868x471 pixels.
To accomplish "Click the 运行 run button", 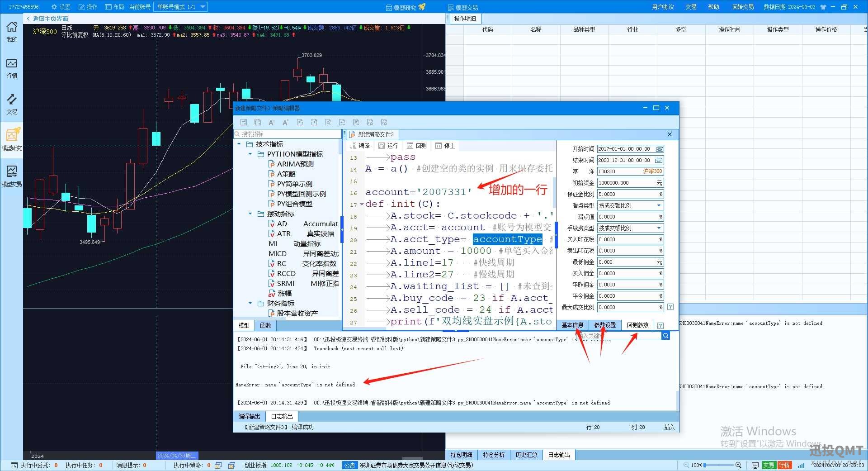I will (388, 146).
